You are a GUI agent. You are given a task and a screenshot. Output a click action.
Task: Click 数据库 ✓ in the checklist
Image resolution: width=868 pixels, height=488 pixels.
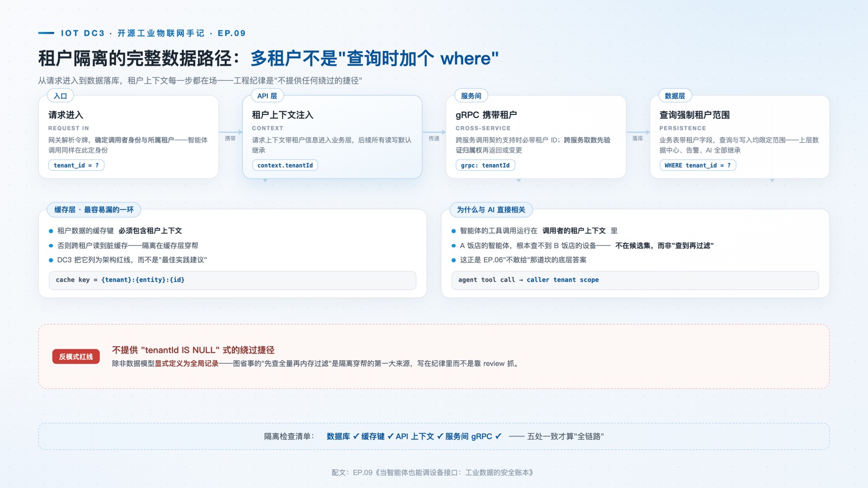tap(343, 436)
